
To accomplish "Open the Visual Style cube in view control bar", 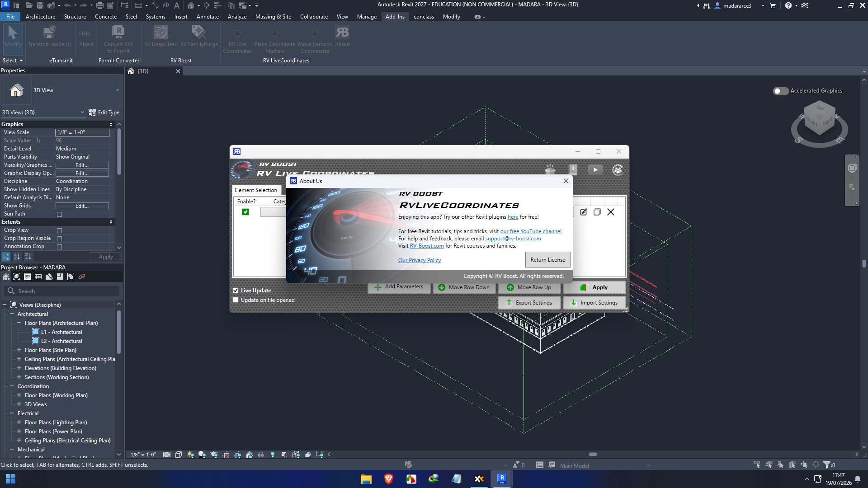I will click(x=179, y=455).
